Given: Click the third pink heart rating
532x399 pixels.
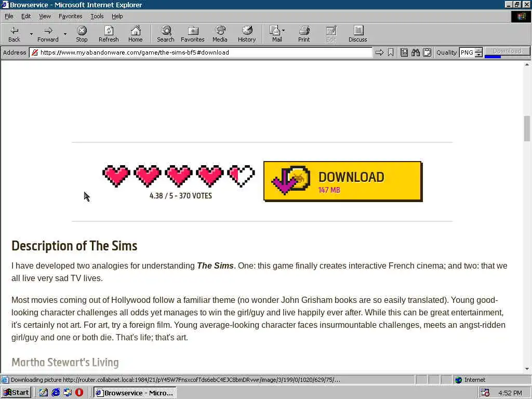Looking at the screenshot, I should 179,176.
